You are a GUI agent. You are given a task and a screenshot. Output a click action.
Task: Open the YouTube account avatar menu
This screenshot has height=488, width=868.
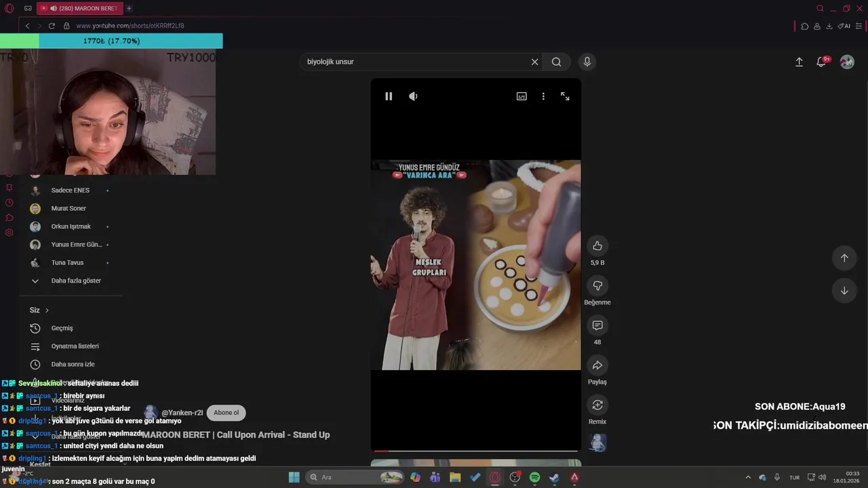click(847, 62)
